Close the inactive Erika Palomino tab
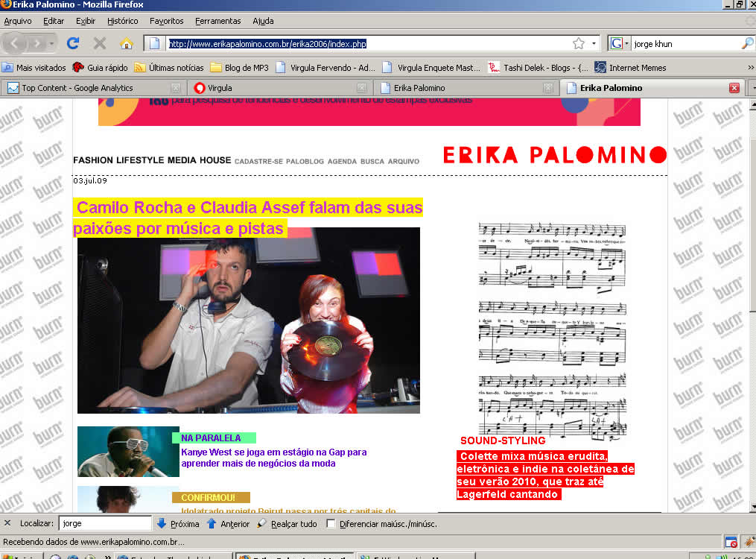The height and width of the screenshot is (559, 756). (x=547, y=88)
